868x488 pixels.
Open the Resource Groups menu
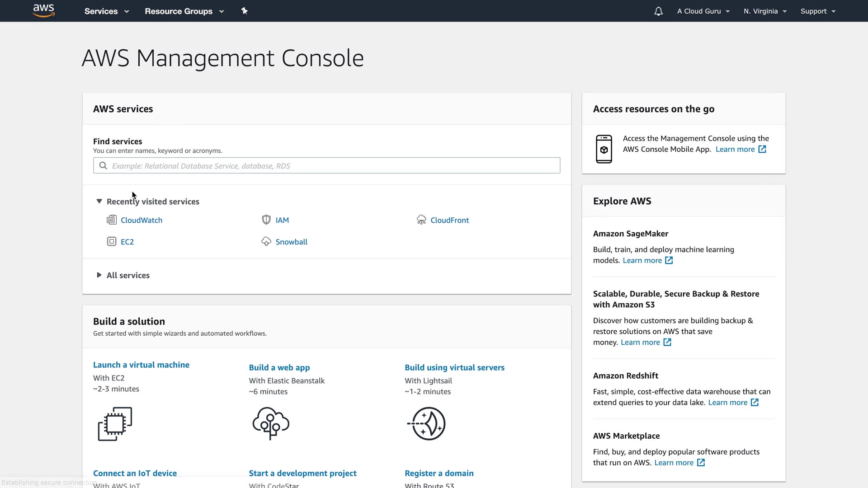pos(184,11)
